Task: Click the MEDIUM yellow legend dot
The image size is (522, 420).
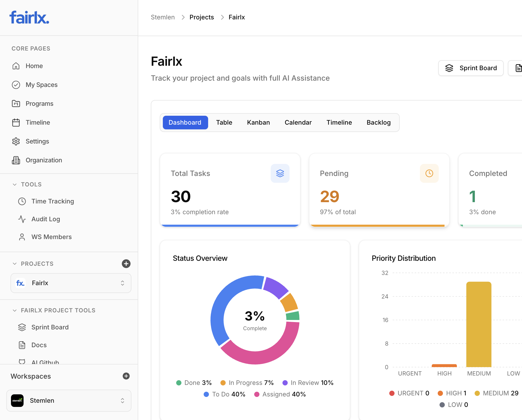Action: [x=477, y=393]
